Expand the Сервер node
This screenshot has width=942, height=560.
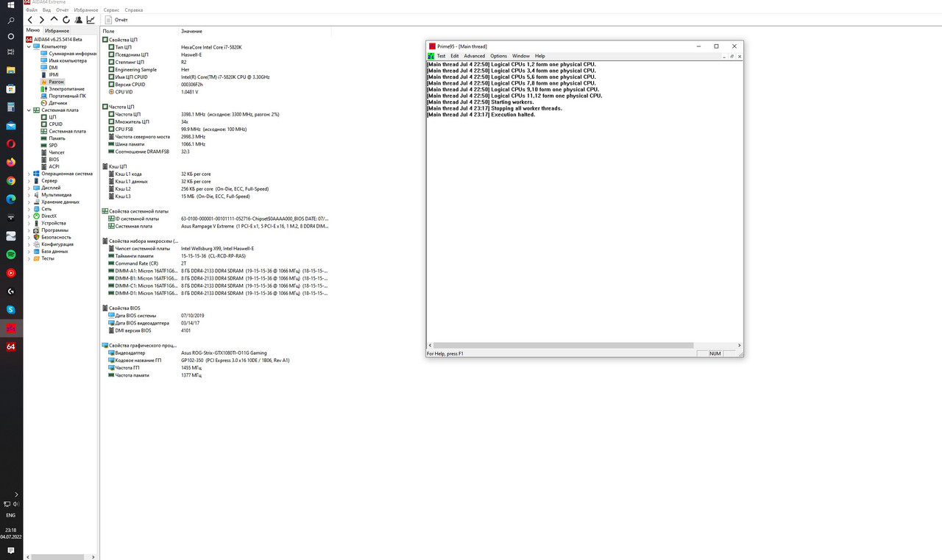tap(29, 180)
